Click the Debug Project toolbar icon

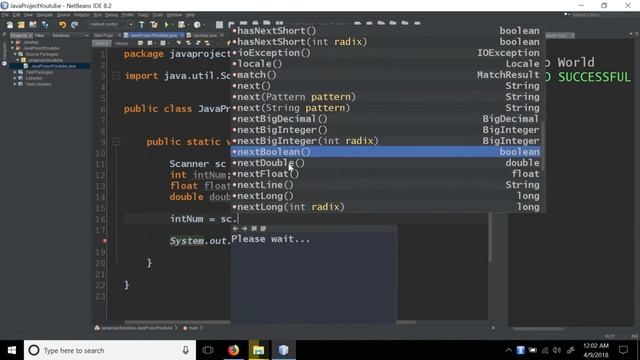[x=182, y=25]
